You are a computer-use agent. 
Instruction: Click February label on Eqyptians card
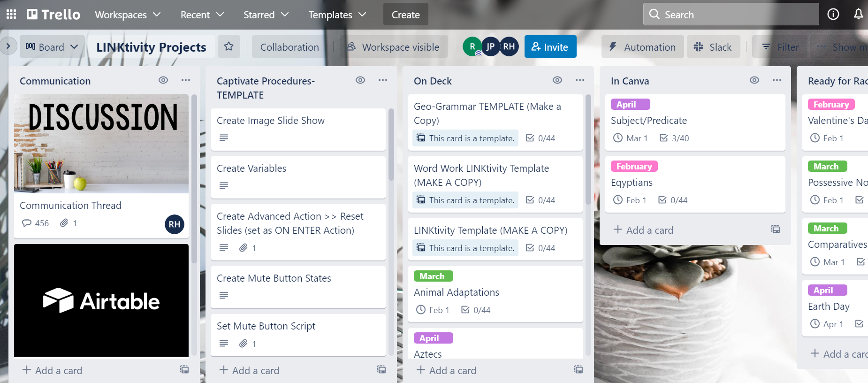point(634,166)
